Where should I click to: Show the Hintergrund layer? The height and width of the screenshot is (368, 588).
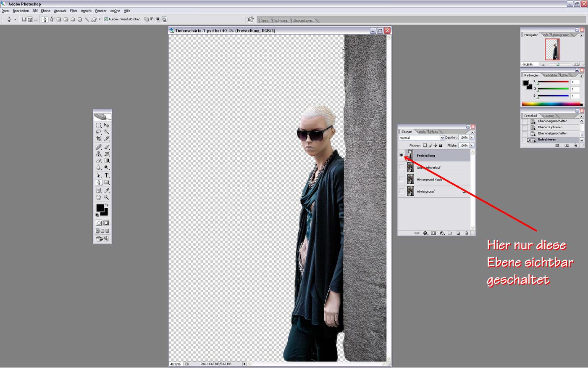click(x=402, y=191)
